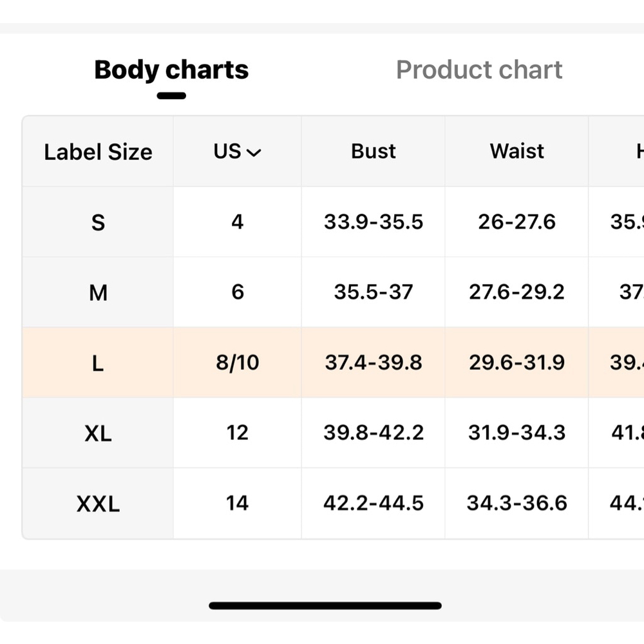644x644 pixels.
Task: Click the US size 8/10 cell
Action: (238, 363)
